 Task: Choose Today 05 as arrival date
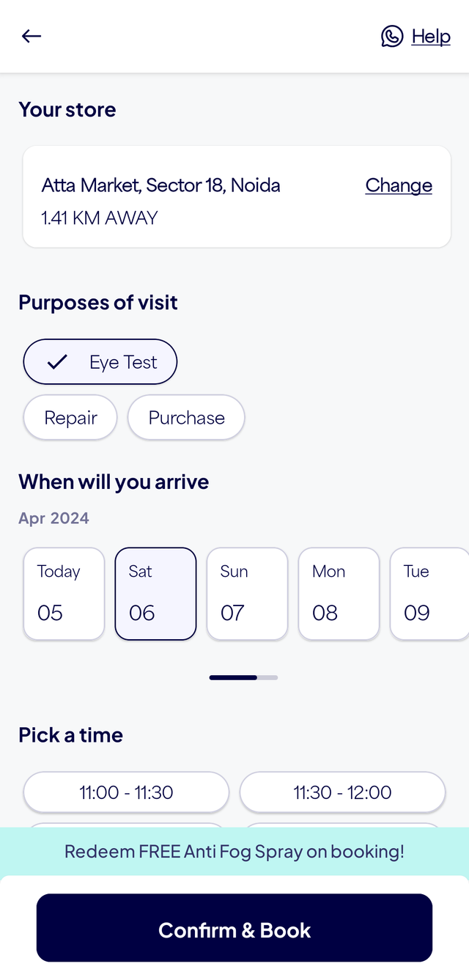(64, 594)
